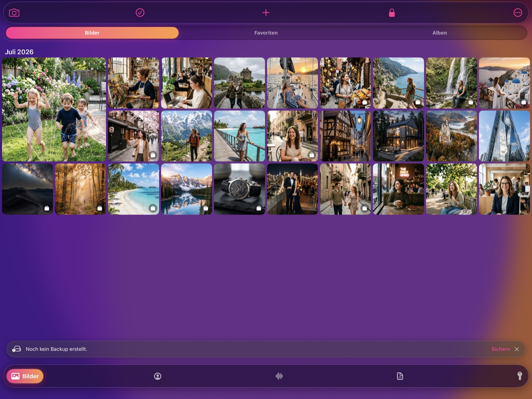This screenshot has height=399, width=532.
Task: Open the coastal cliff overlook photo
Action: [x=398, y=83]
